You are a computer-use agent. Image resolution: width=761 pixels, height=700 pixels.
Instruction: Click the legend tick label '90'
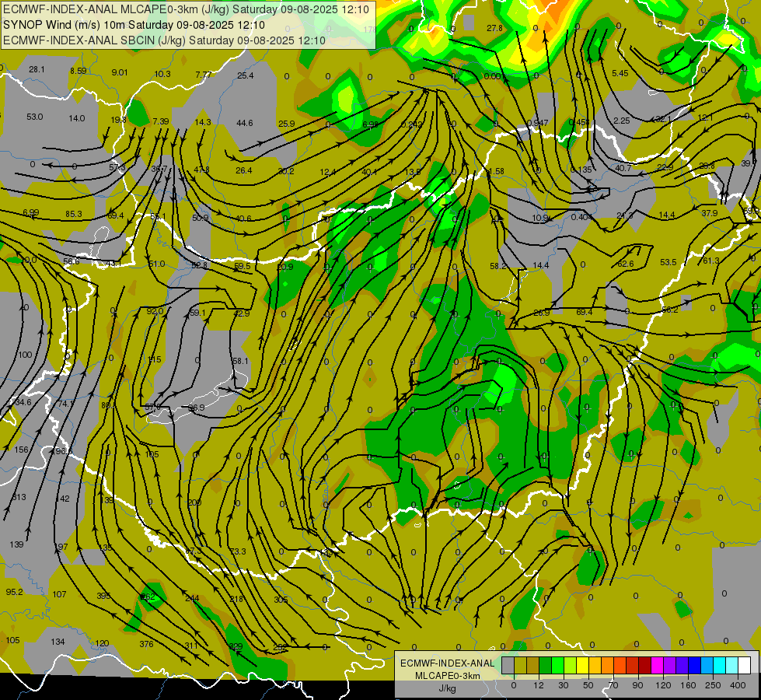point(637,685)
